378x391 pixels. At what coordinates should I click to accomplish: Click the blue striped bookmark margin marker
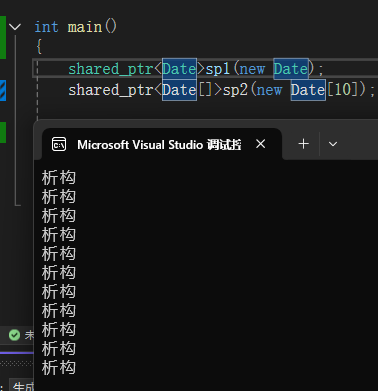[3, 90]
